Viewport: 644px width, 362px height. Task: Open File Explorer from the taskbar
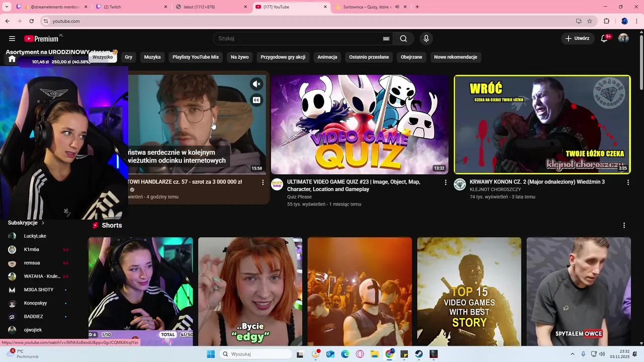tap(374, 354)
